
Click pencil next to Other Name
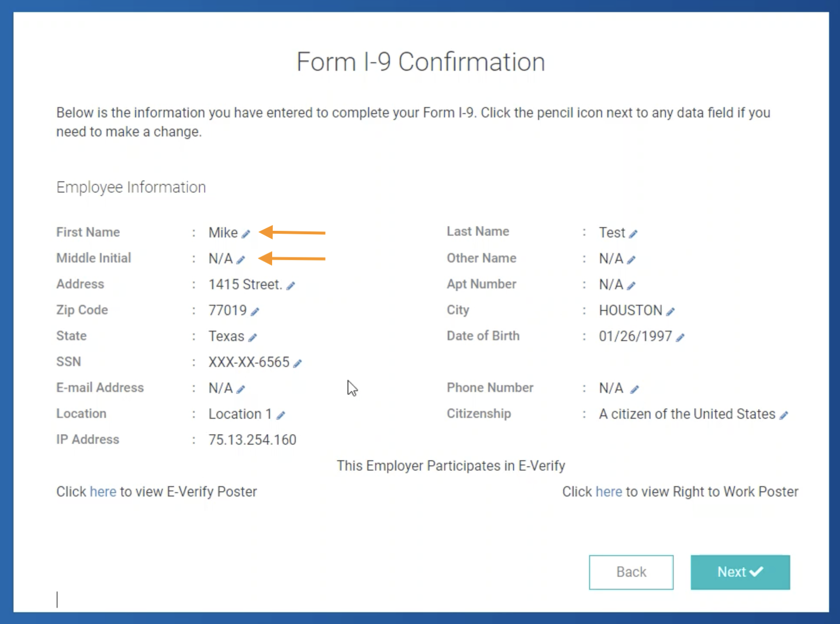pos(631,260)
